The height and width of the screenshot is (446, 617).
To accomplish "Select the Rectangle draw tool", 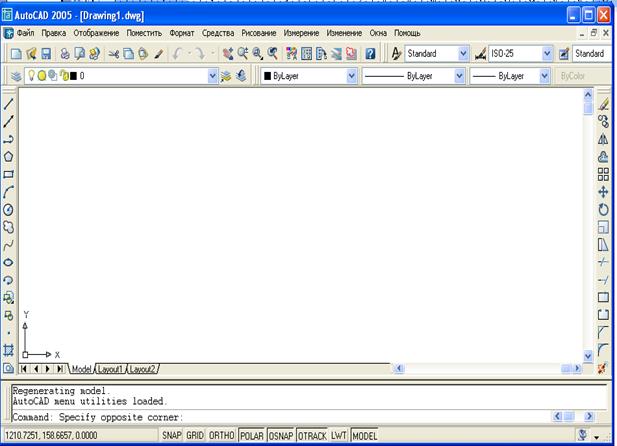I will point(8,174).
